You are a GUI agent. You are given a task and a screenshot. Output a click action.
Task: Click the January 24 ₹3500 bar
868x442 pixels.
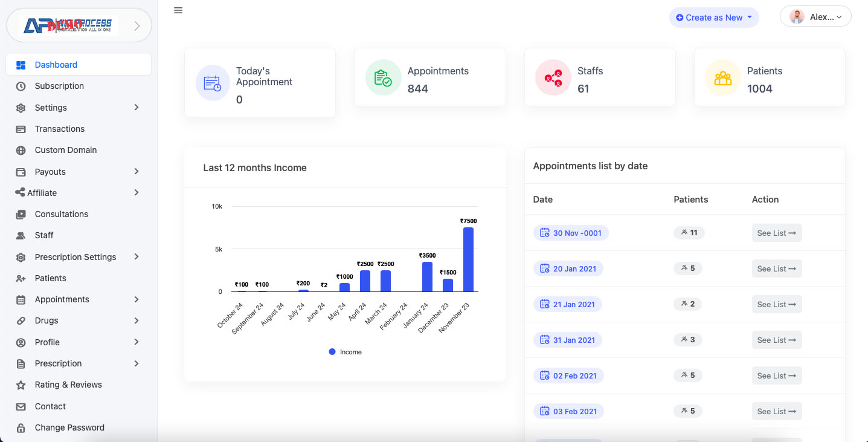point(427,277)
